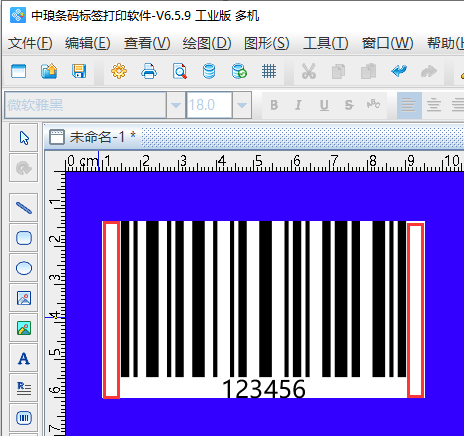The height and width of the screenshot is (436, 464).
Task: Switch to the 未命名-1 document tab
Action: 93,137
